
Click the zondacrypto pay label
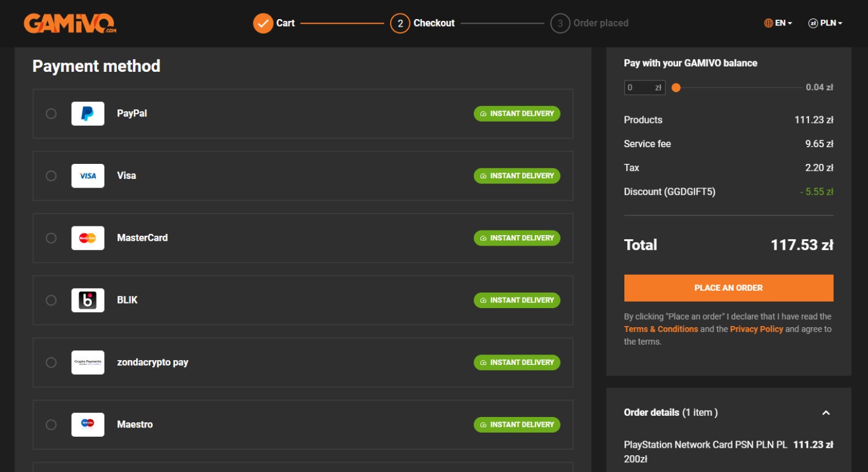coord(153,363)
